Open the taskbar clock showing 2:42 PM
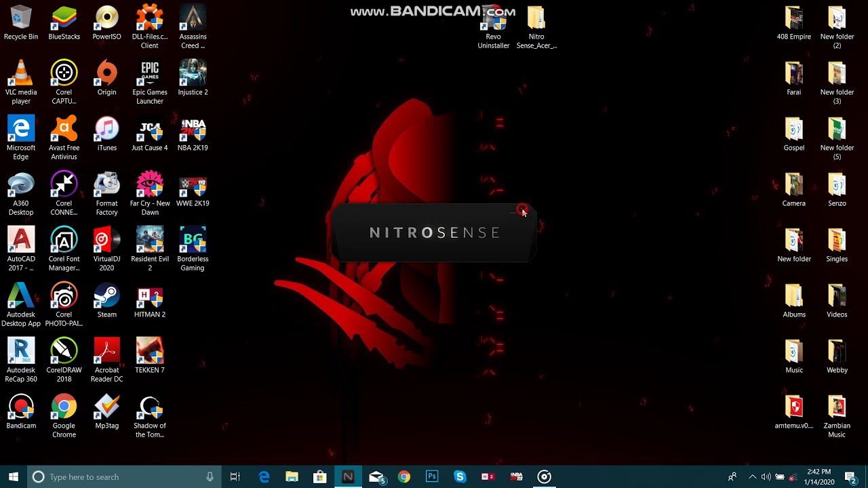Viewport: 868px width, 488px height. pos(818,476)
